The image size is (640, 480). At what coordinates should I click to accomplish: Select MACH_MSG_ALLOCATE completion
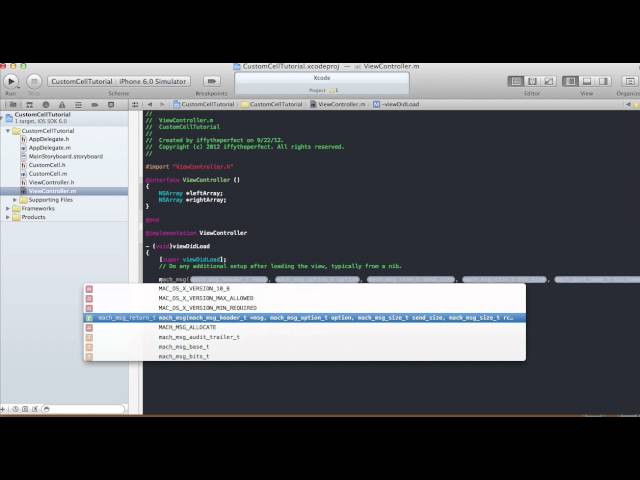pos(304,327)
